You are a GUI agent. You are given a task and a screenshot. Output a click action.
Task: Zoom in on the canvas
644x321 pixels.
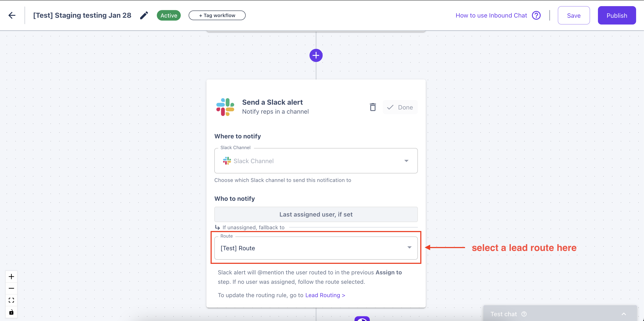(11, 277)
